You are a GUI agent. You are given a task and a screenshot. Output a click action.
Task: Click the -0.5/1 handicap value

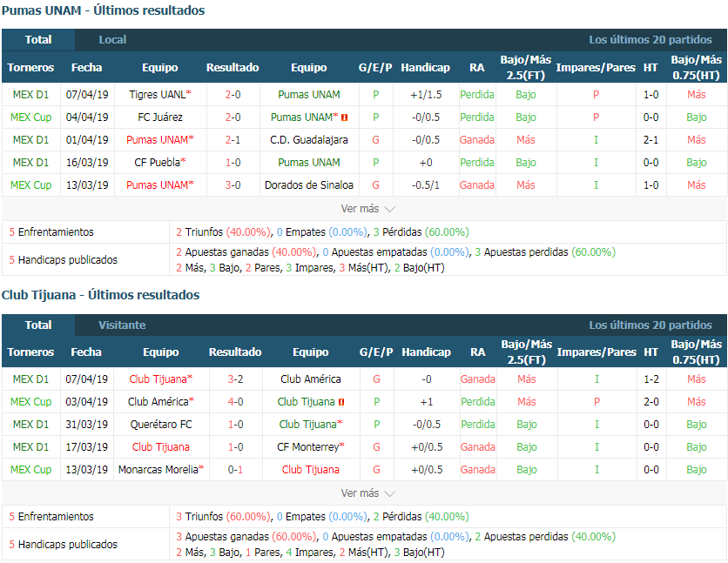pos(426,185)
